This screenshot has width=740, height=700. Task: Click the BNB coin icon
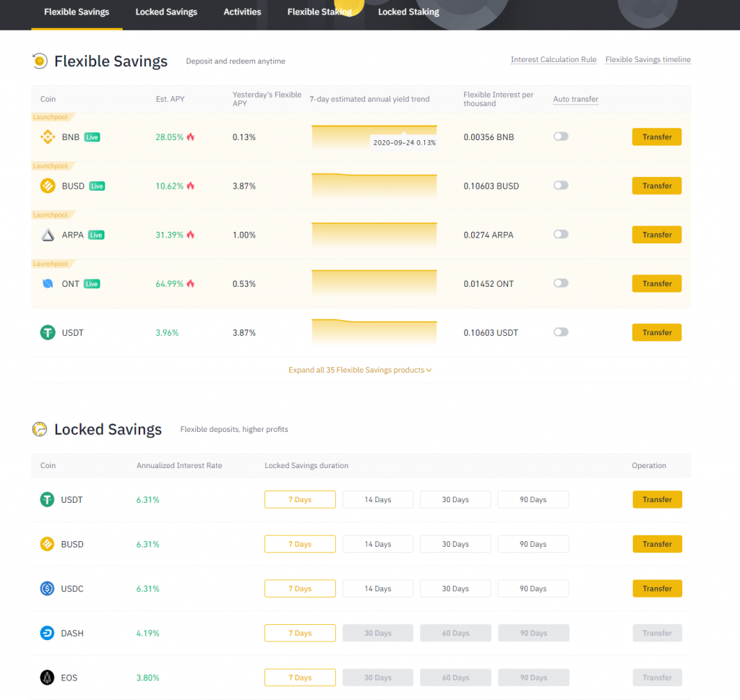(x=47, y=137)
